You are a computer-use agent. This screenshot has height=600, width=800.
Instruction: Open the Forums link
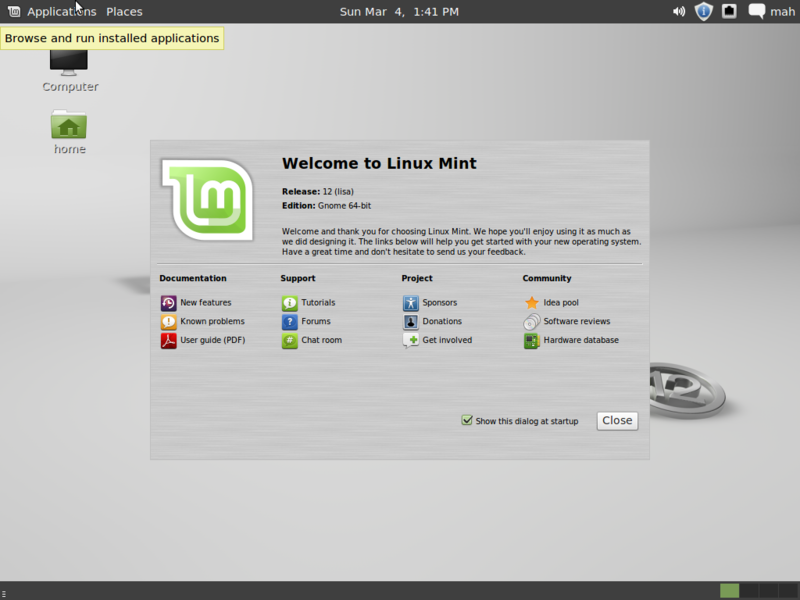coord(316,321)
